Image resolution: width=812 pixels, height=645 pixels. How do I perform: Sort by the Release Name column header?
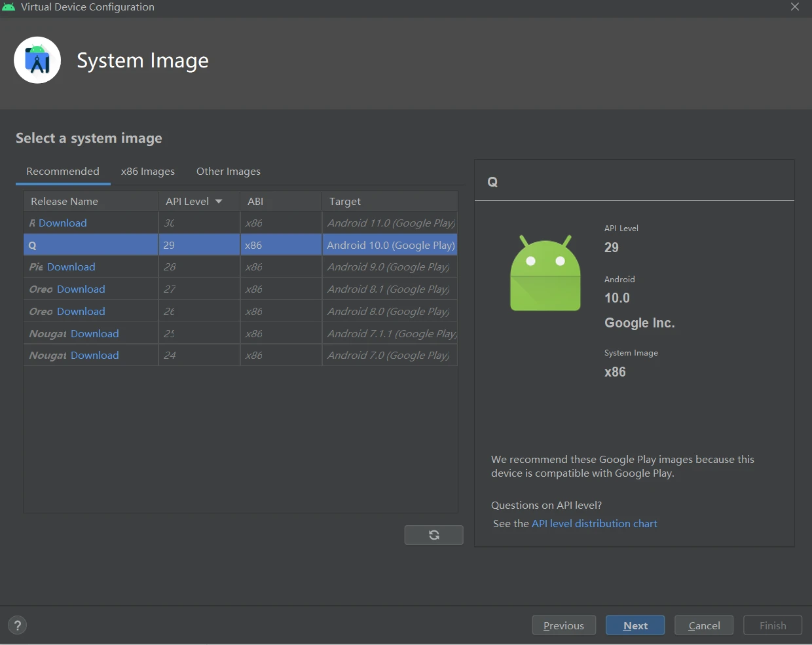click(64, 201)
